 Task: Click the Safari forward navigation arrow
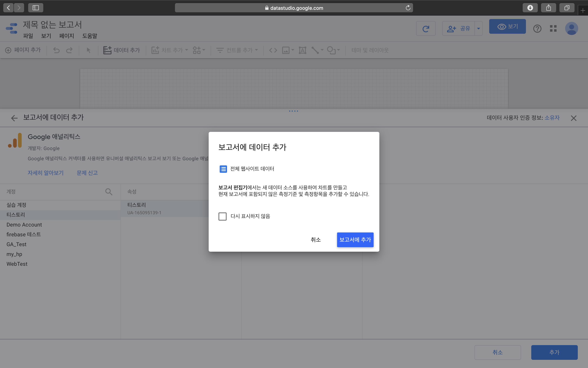pos(19,8)
